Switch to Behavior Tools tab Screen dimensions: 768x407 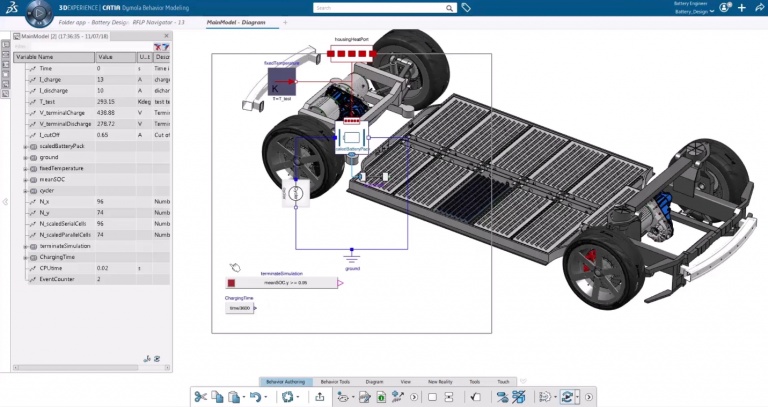coord(335,382)
